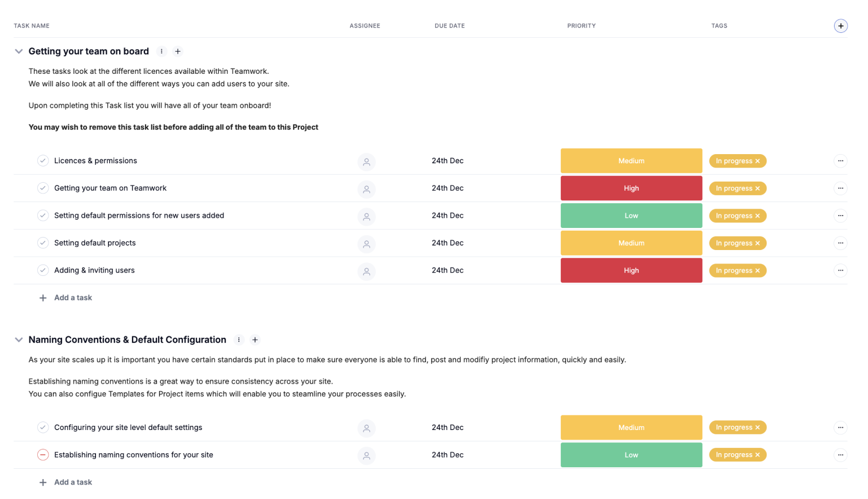Click plus icon beside 'Naming Conventions & Default Configuration'
The height and width of the screenshot is (499, 868).
[255, 340]
